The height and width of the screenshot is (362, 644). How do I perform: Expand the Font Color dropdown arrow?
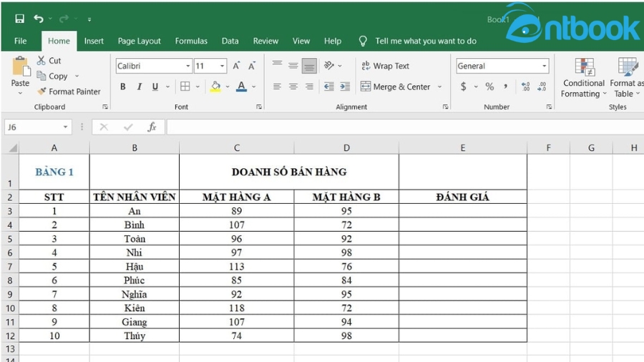point(254,87)
